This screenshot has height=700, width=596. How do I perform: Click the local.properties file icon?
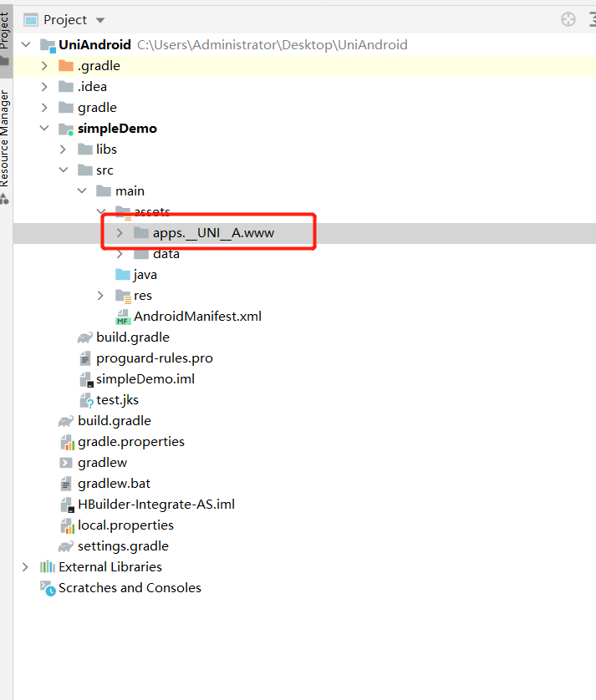(x=67, y=526)
